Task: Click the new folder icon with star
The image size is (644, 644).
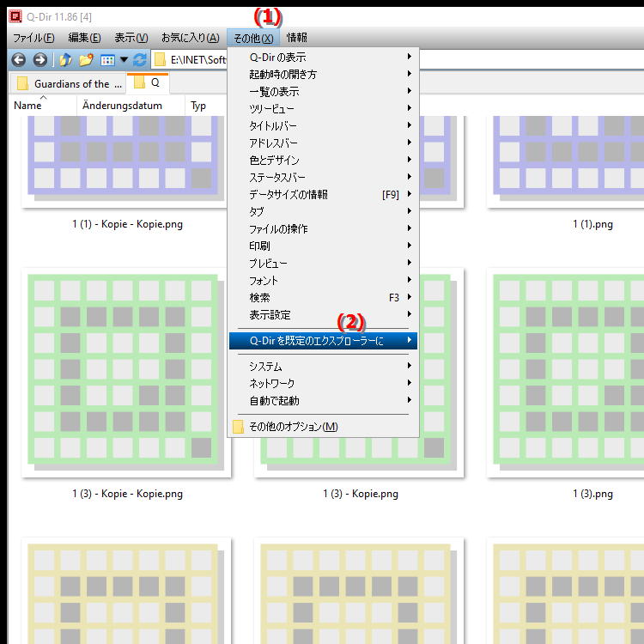Action: [x=86, y=60]
